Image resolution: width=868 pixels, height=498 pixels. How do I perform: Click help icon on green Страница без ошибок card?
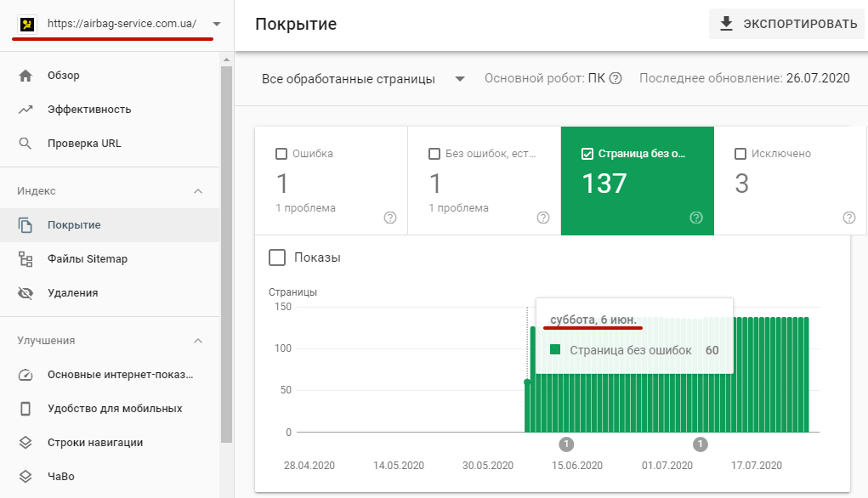pos(696,218)
